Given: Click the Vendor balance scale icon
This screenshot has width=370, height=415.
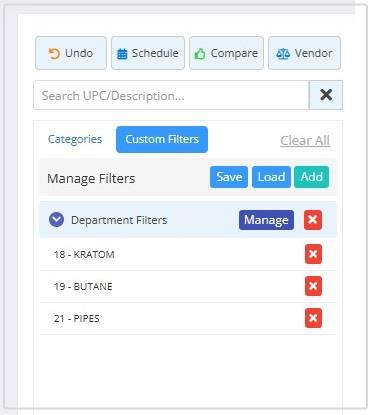Looking at the screenshot, I should [x=283, y=54].
